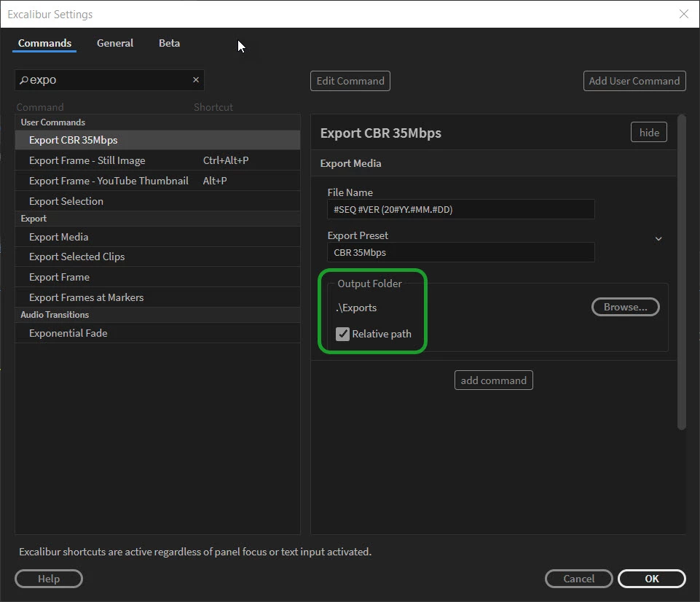Image resolution: width=700 pixels, height=602 pixels.
Task: Select the Exponential Fade command
Action: pos(157,333)
